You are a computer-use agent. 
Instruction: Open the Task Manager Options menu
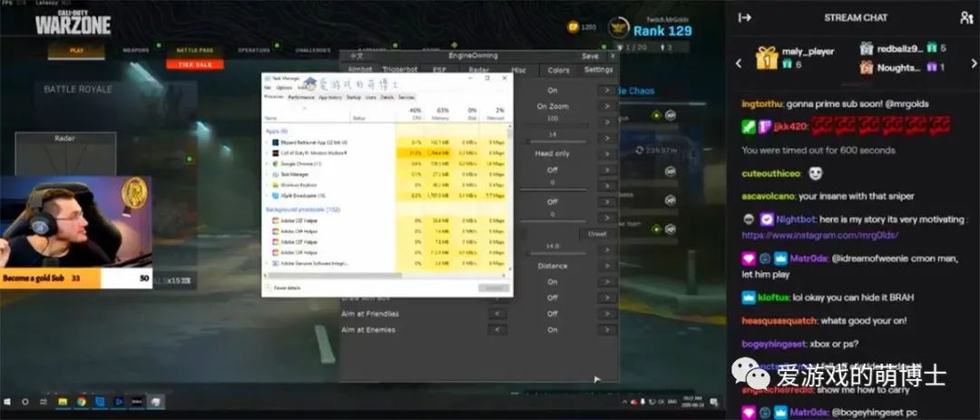[x=284, y=88]
